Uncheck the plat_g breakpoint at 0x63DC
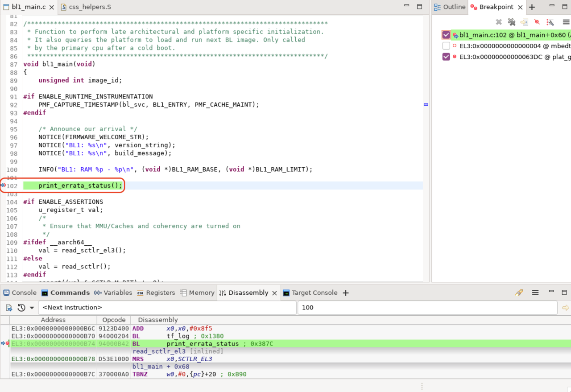 coord(445,57)
